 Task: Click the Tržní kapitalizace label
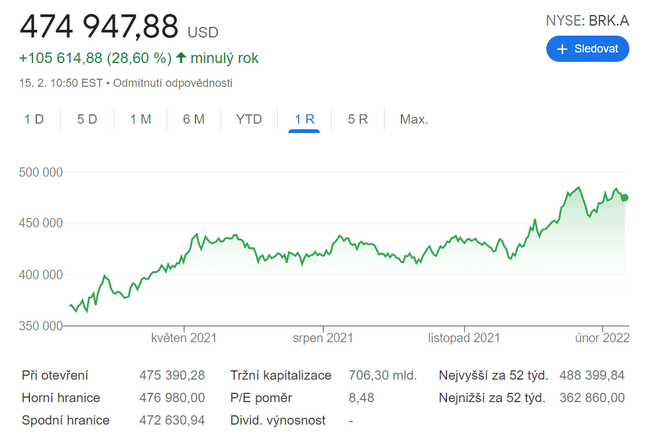point(279,376)
